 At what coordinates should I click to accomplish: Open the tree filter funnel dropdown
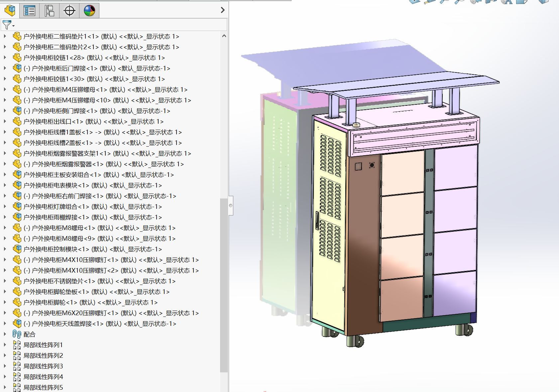(x=8, y=25)
